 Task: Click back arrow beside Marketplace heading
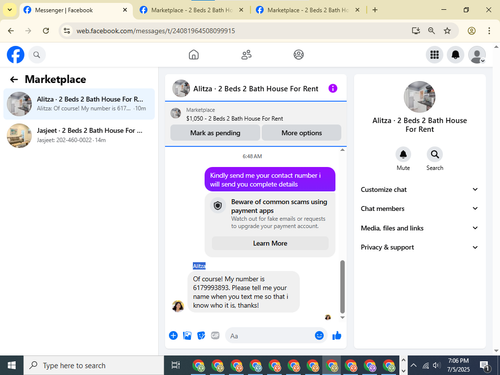(14, 79)
